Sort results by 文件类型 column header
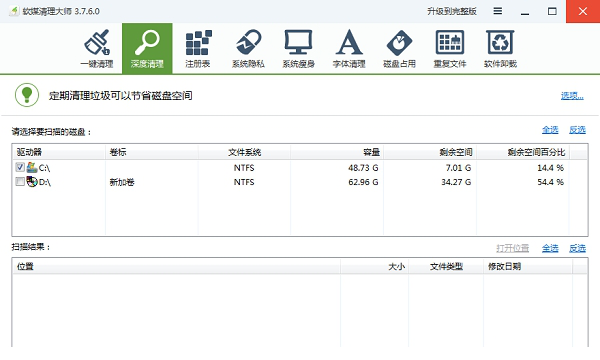The image size is (600, 360). click(446, 267)
